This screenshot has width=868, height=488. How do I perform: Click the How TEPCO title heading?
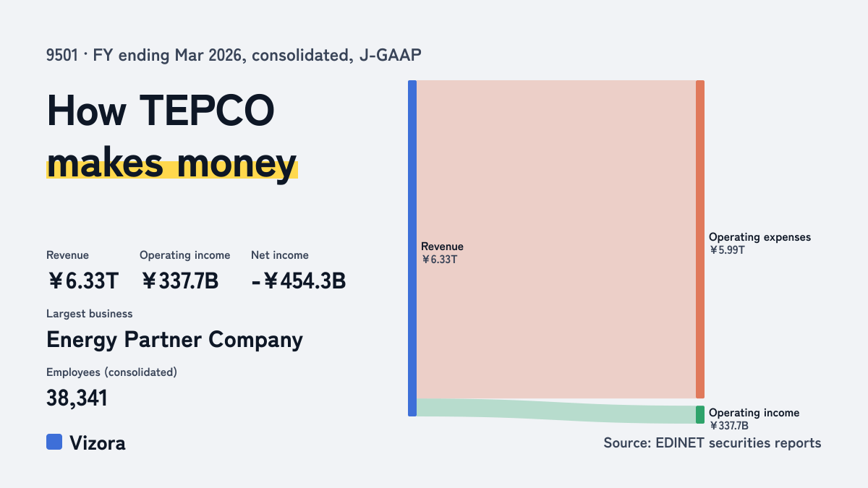161,111
